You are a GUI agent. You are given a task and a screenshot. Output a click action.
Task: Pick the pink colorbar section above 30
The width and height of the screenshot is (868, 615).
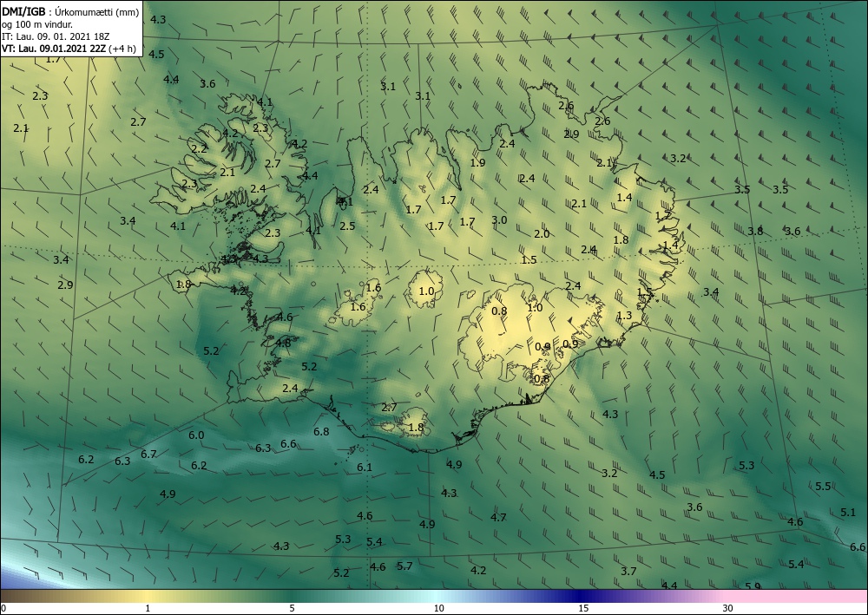click(797, 596)
